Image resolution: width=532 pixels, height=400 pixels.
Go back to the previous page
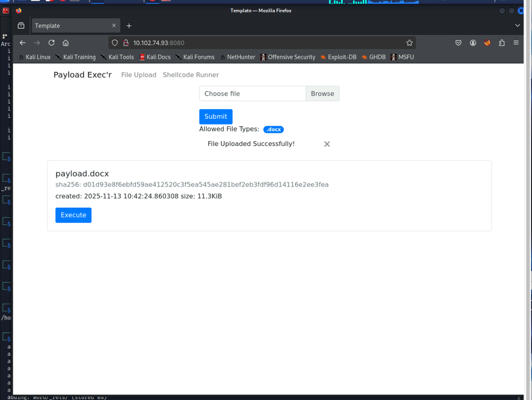[x=22, y=43]
